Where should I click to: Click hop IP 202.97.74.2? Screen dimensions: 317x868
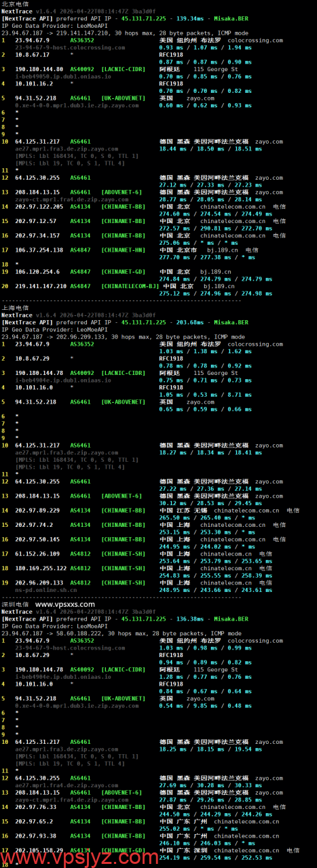(x=34, y=525)
